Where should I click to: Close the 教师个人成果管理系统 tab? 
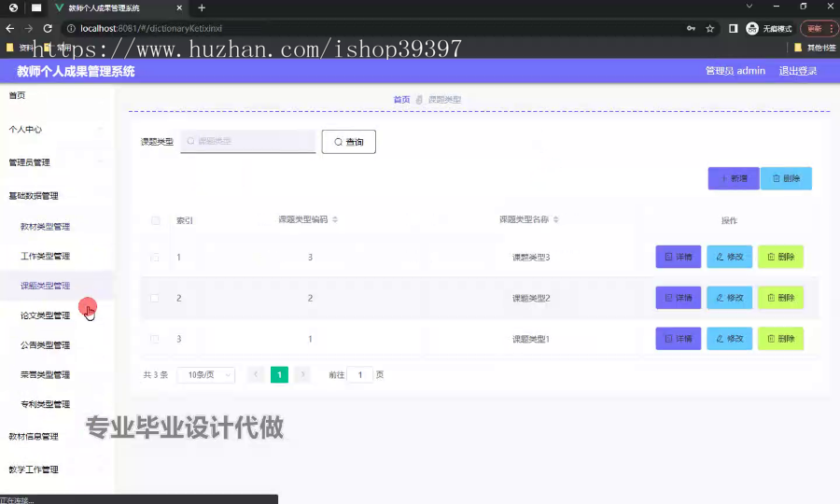click(x=179, y=7)
